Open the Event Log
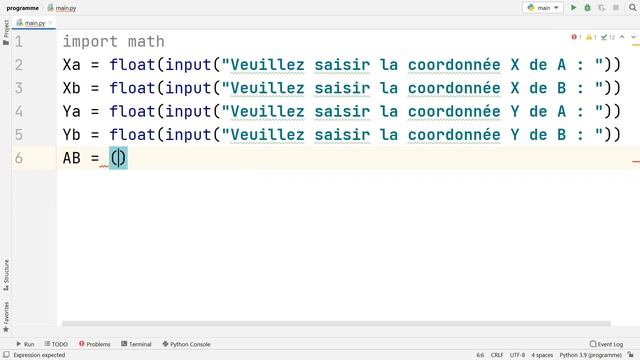This screenshot has height=360, width=640. tap(607, 344)
